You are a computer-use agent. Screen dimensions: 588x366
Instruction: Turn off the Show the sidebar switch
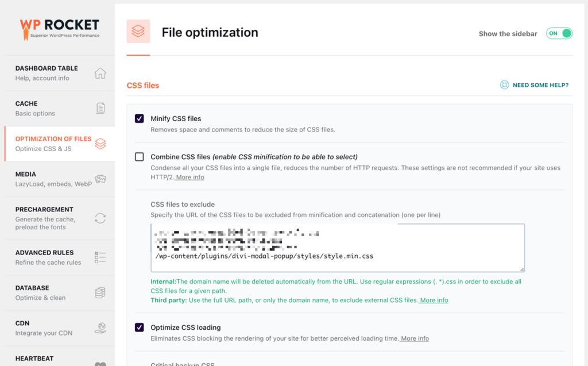pos(558,33)
